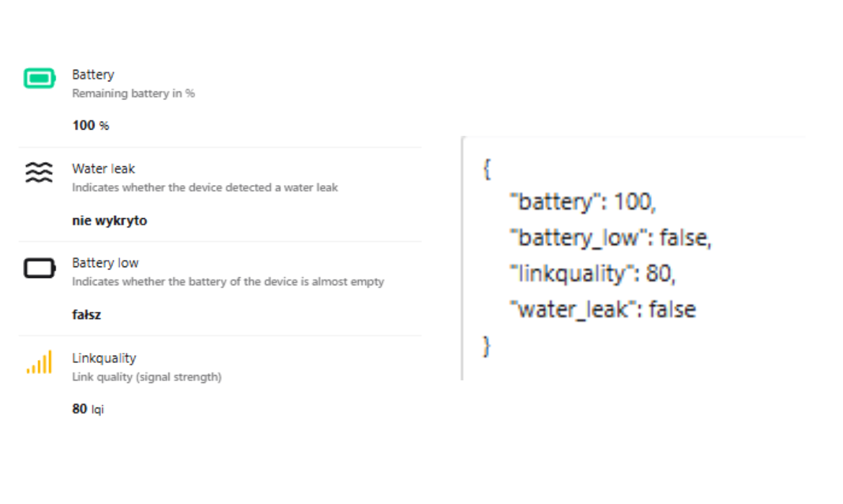Click 'Remaining battery in %' description text
843x504 pixels.
(x=133, y=94)
